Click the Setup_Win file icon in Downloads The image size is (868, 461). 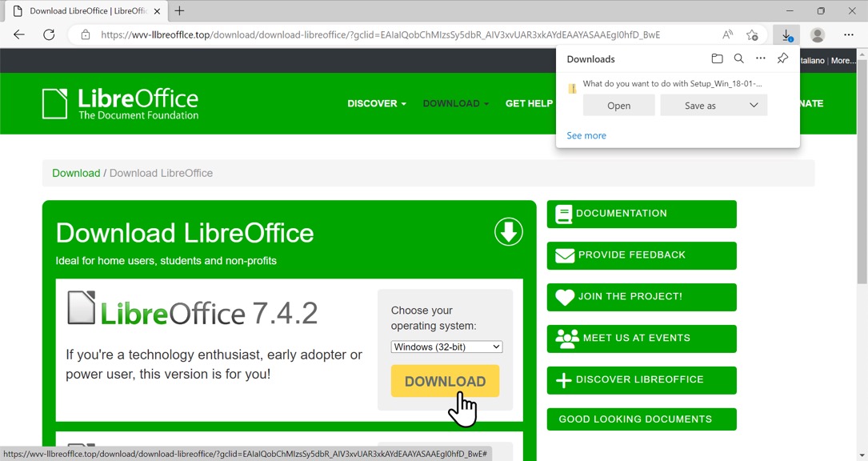572,88
